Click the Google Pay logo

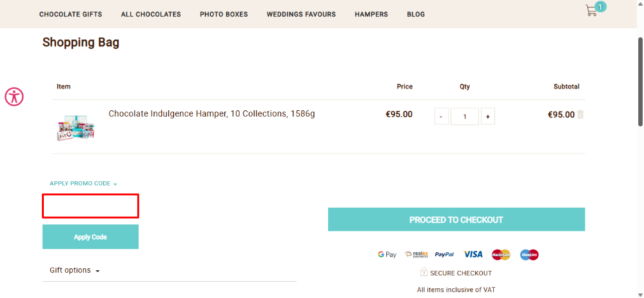387,254
